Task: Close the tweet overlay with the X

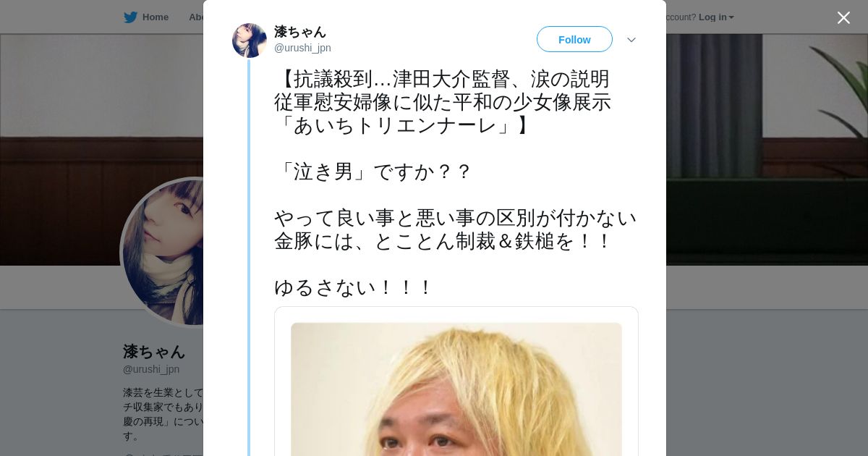Action: 843,17
